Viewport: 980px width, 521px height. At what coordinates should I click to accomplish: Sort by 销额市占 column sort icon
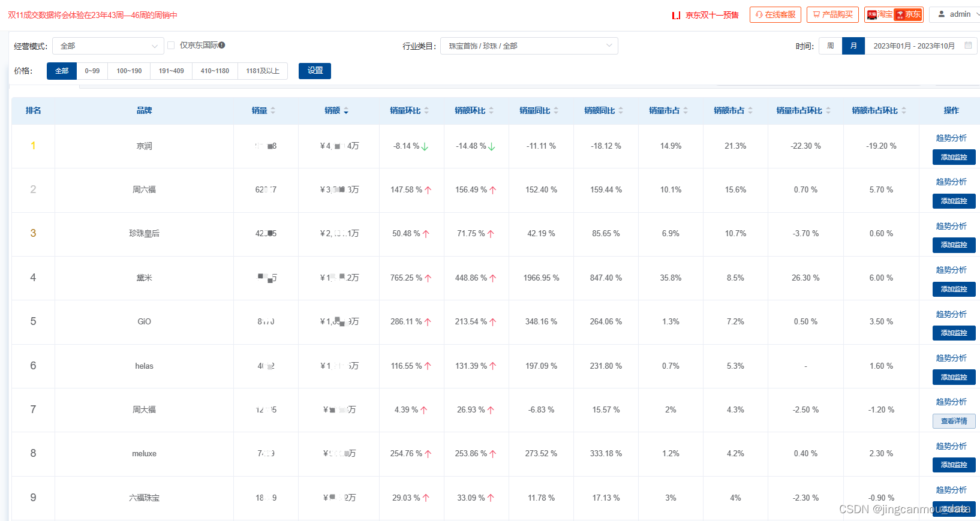(750, 110)
